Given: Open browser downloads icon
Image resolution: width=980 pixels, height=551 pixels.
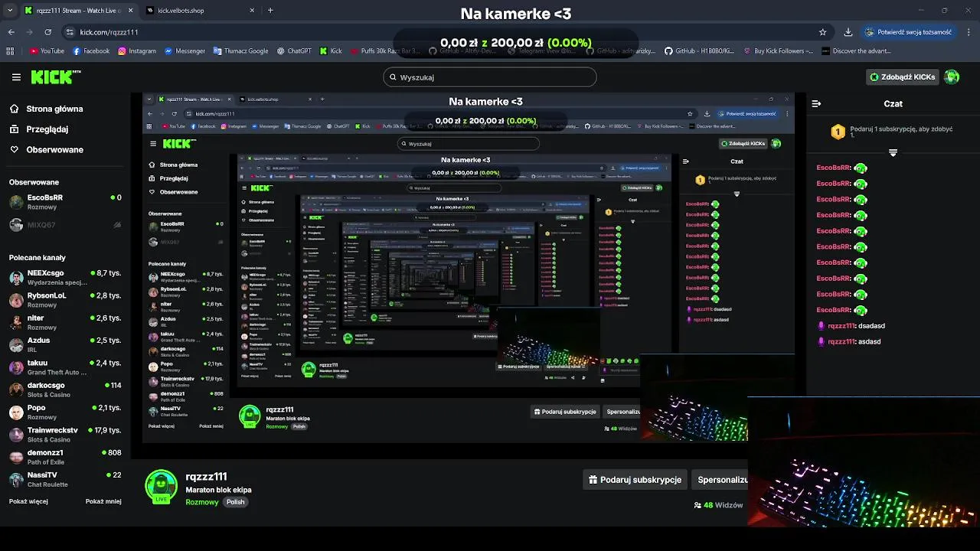Looking at the screenshot, I should (848, 32).
